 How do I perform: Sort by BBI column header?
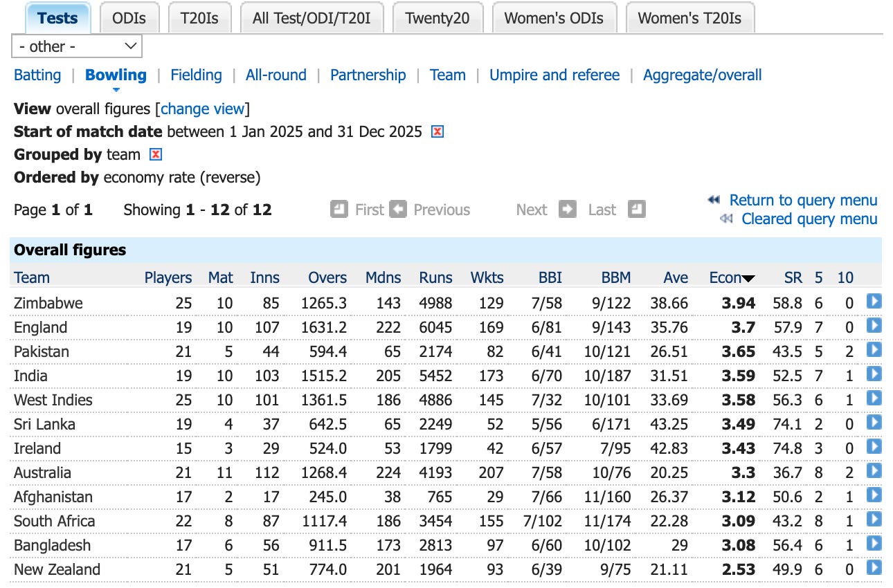pyautogui.click(x=550, y=278)
